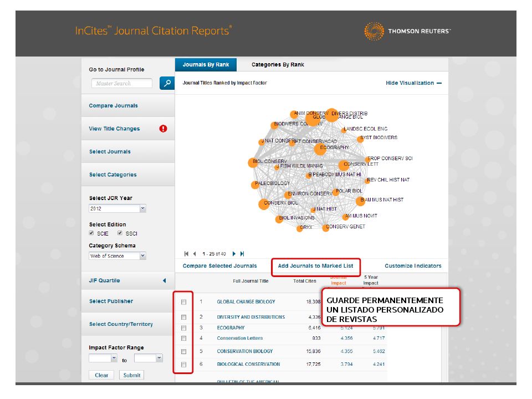Click Hide Visualization link

pyautogui.click(x=410, y=83)
